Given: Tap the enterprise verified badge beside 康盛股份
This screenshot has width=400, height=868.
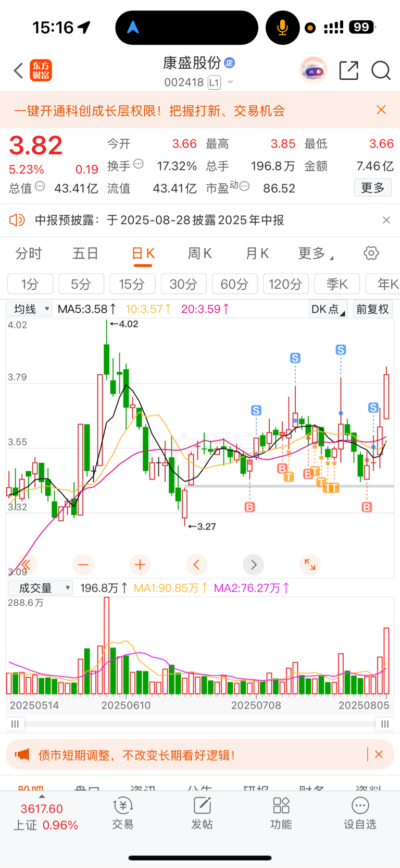Looking at the screenshot, I should [x=230, y=63].
